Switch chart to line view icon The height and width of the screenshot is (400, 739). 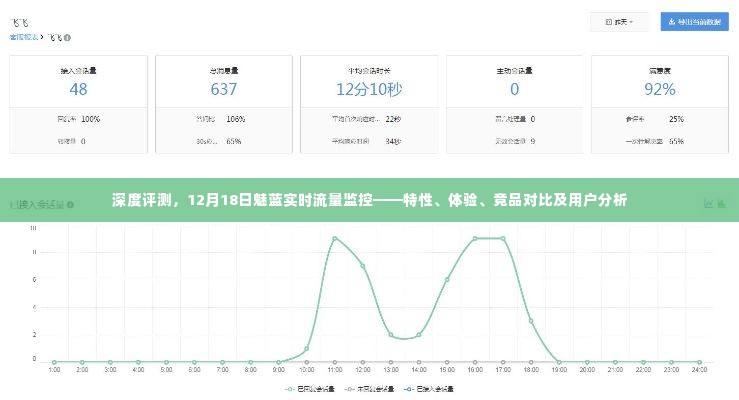[708, 204]
